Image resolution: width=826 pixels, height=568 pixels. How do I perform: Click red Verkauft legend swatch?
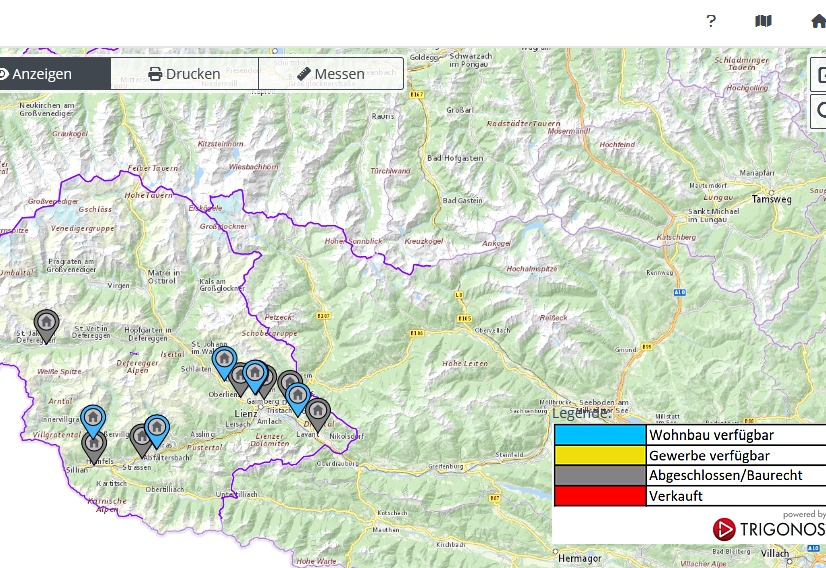pyautogui.click(x=600, y=495)
